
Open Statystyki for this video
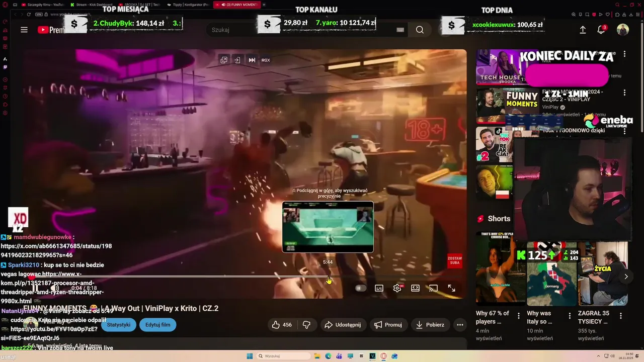pos(118,325)
